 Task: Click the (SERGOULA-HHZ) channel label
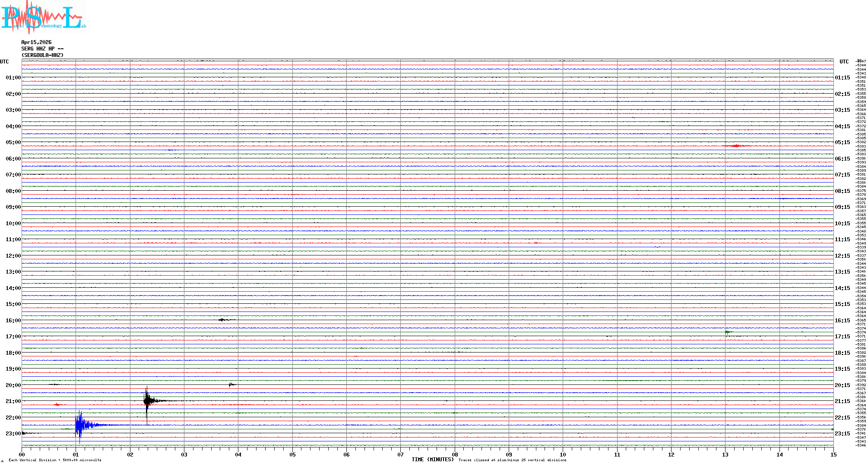42,55
